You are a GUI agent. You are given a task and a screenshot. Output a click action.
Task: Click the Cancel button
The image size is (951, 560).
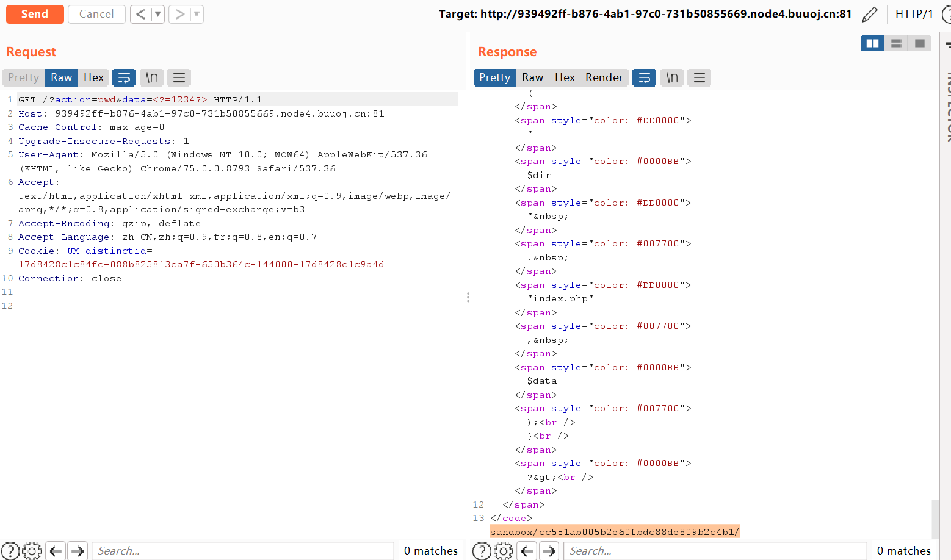coord(96,13)
